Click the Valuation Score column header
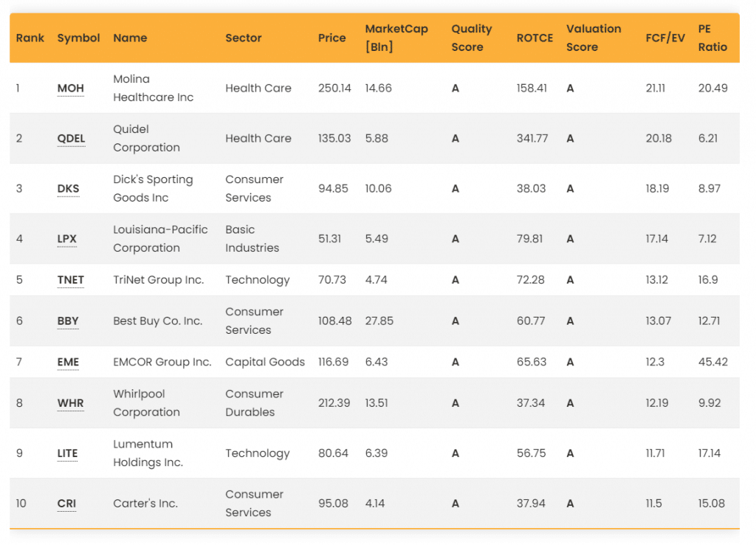 pos(594,38)
